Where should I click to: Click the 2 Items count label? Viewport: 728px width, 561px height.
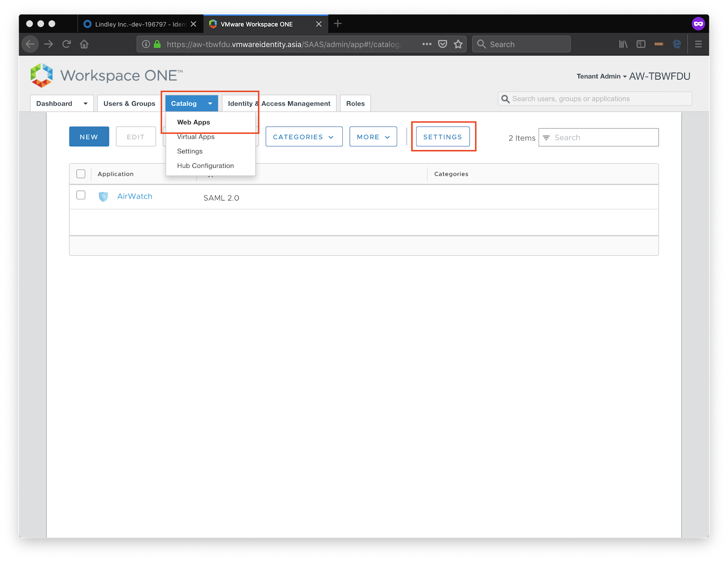coord(522,138)
